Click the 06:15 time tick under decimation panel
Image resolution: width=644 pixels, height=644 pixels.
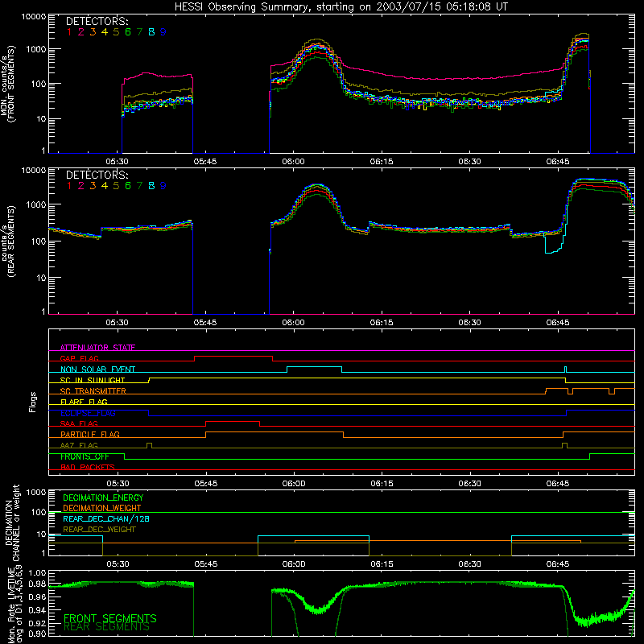[x=382, y=564]
